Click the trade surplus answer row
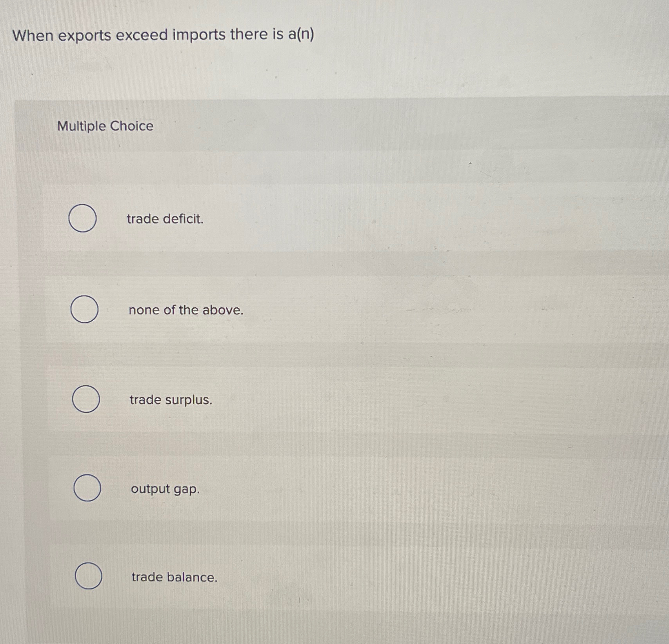 (x=275, y=399)
